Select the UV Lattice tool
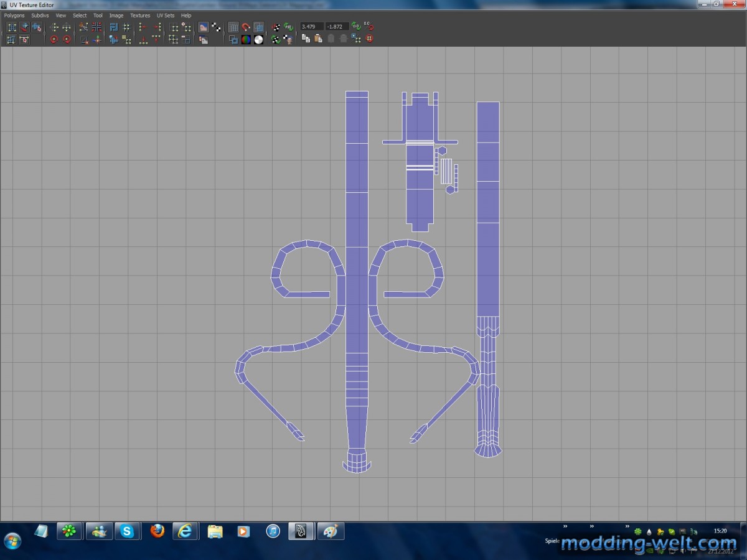The height and width of the screenshot is (560, 747). (11, 27)
